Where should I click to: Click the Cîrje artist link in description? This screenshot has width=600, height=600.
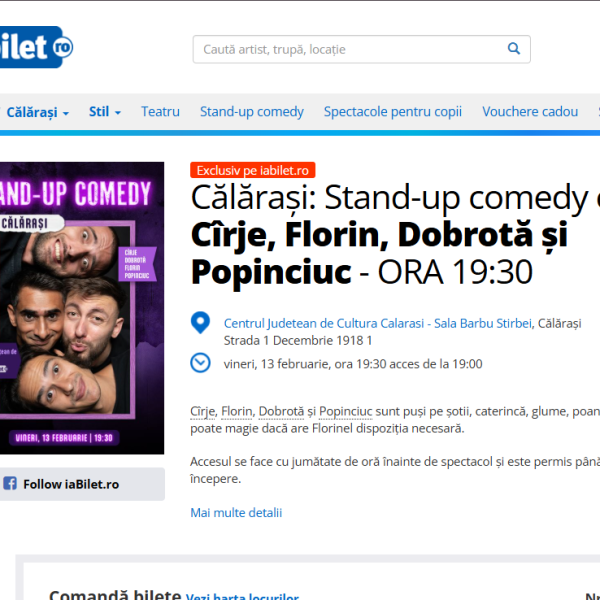pos(203,411)
